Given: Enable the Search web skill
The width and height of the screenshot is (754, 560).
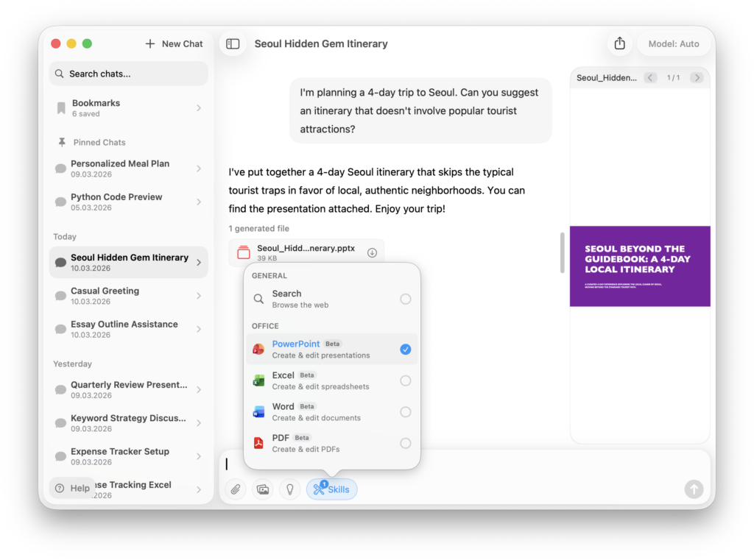Looking at the screenshot, I should click(405, 299).
